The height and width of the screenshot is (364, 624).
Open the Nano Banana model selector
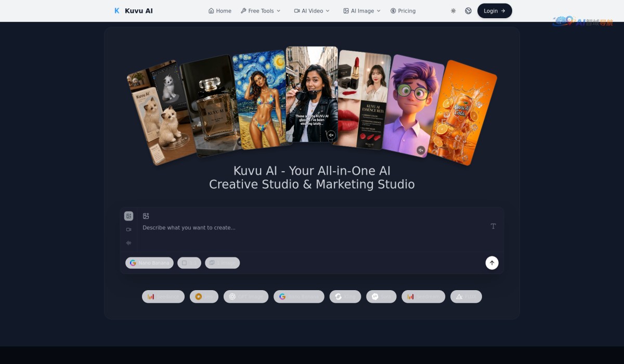pos(149,263)
